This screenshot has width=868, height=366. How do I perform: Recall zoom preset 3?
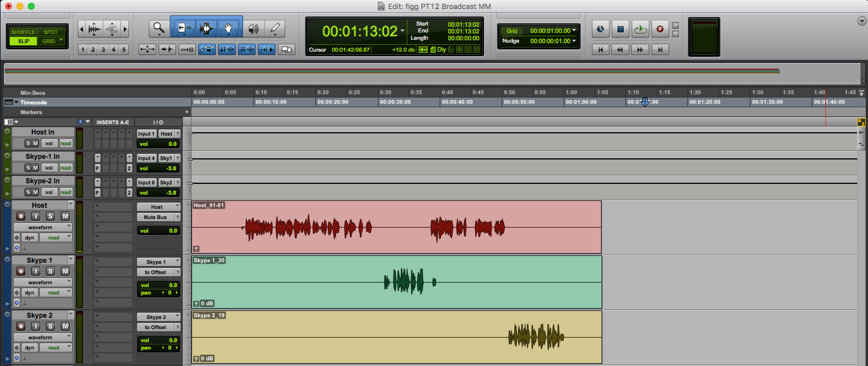tap(103, 50)
